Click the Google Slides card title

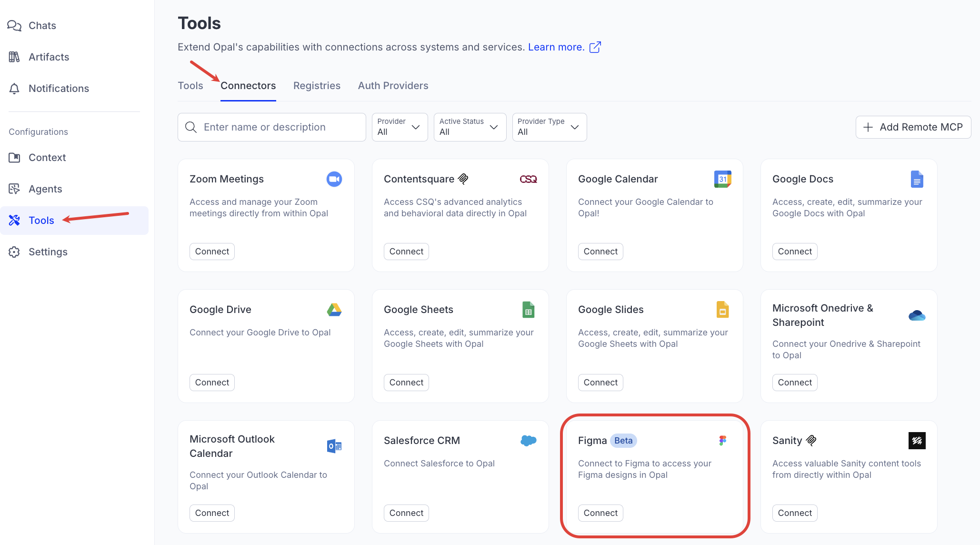point(611,310)
